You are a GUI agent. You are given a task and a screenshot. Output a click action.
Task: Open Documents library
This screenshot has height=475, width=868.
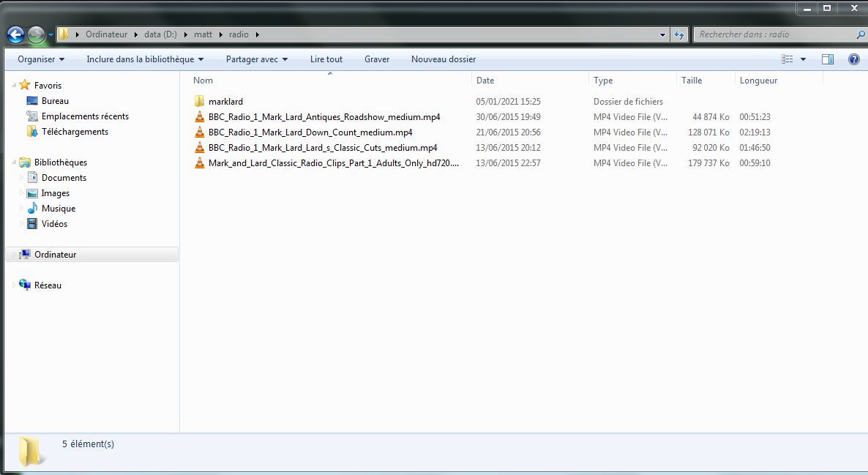click(x=64, y=178)
